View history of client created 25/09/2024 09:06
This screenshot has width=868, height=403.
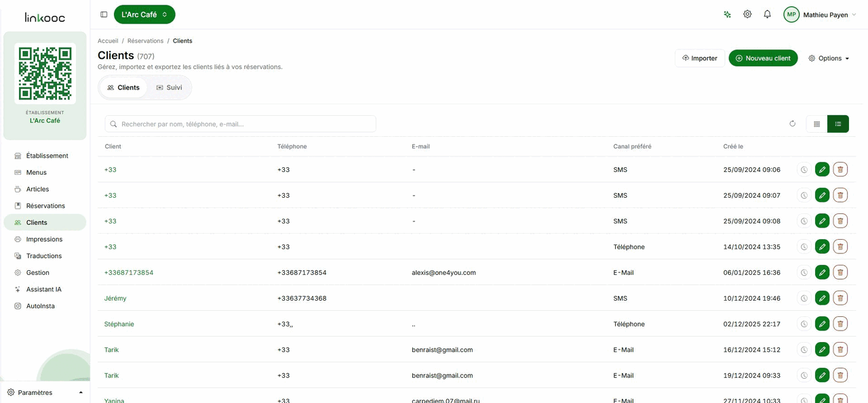coord(804,170)
